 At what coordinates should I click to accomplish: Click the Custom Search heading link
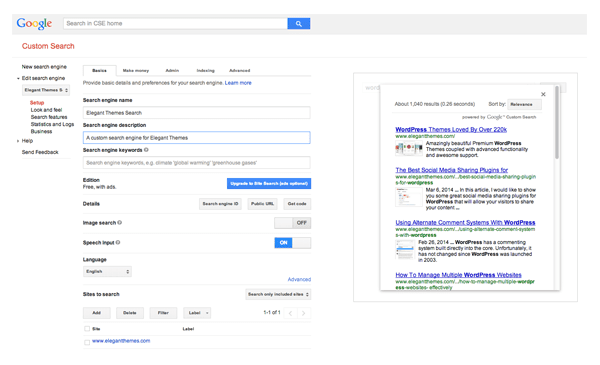48,46
